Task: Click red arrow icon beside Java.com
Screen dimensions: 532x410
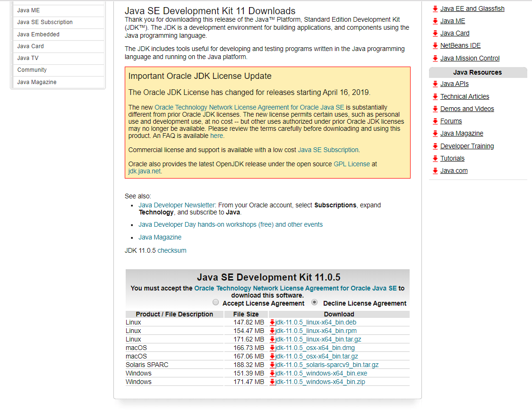Action: click(435, 171)
